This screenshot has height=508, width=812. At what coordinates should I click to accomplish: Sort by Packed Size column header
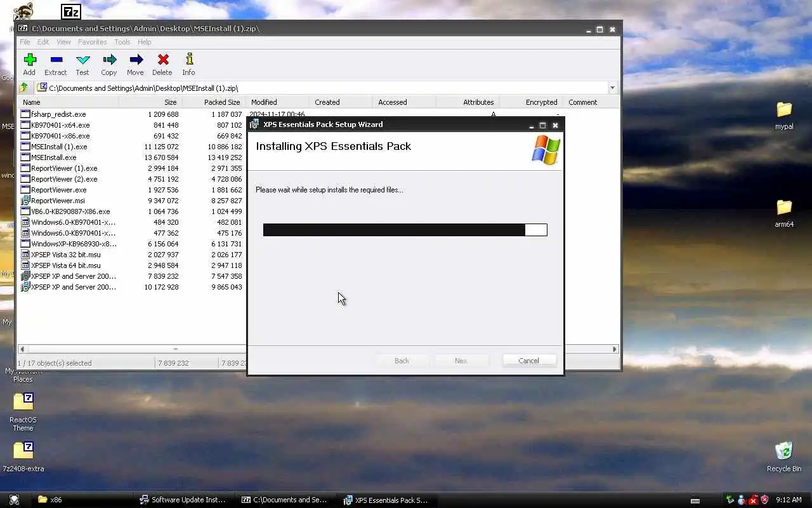tap(214, 102)
